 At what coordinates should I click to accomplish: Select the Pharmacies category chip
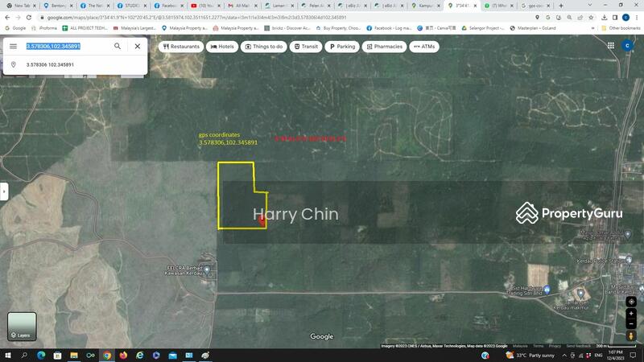coord(384,47)
